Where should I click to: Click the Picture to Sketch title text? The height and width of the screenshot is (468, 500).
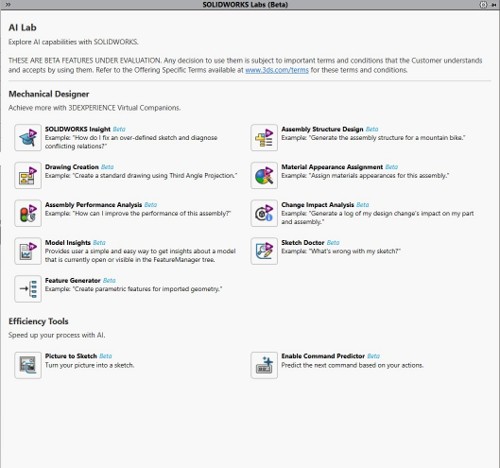click(x=71, y=356)
